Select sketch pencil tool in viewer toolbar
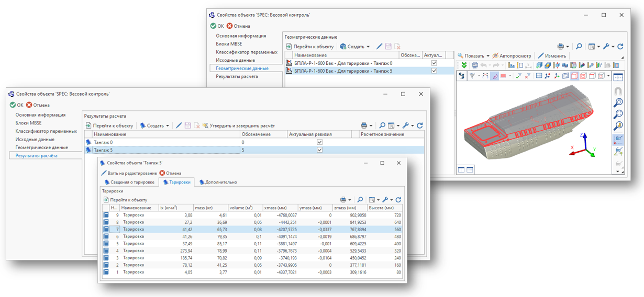644x297 pixels. (x=495, y=76)
